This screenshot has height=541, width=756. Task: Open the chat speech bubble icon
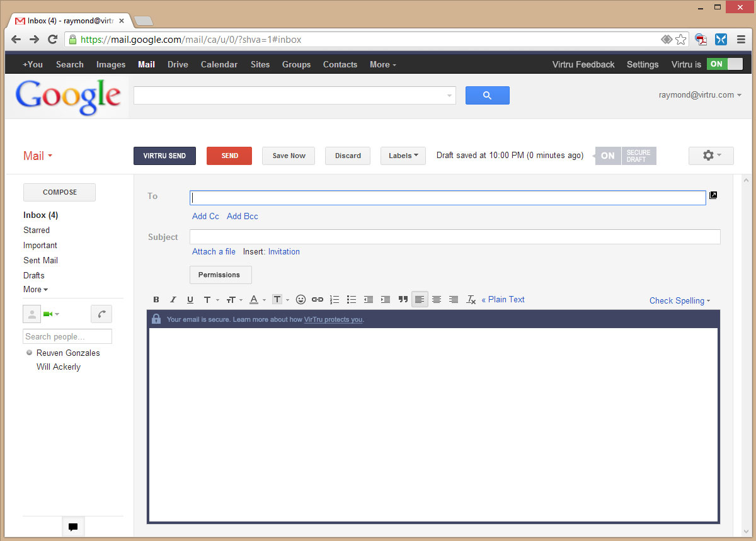click(73, 527)
